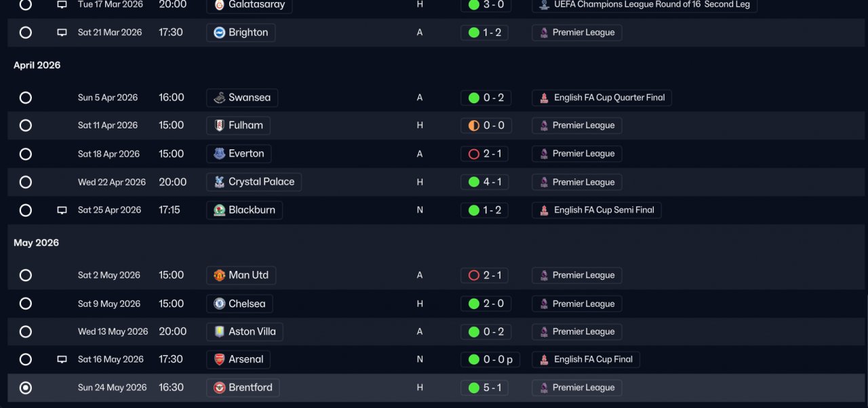Select the radio button for Chelsea fixture

(x=26, y=303)
